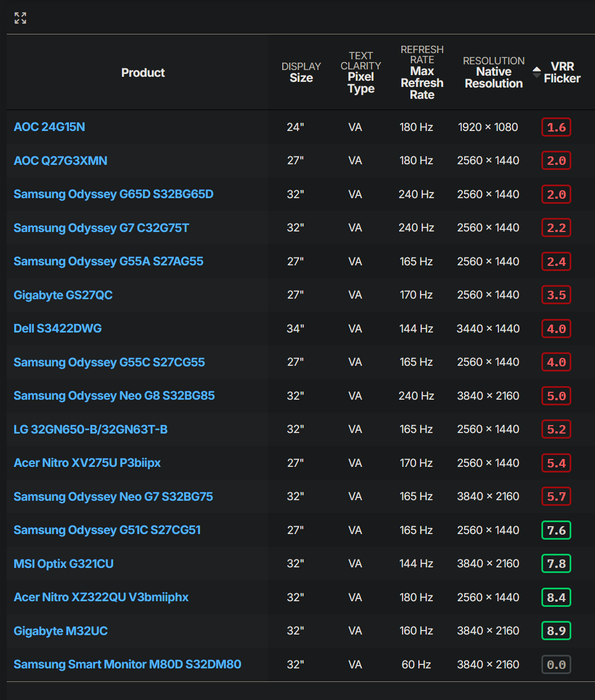Sort by Native Resolution header
This screenshot has height=700, width=595.
[493, 72]
